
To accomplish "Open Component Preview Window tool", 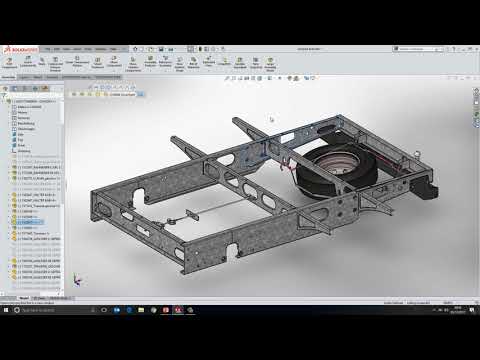I will pos(55,64).
